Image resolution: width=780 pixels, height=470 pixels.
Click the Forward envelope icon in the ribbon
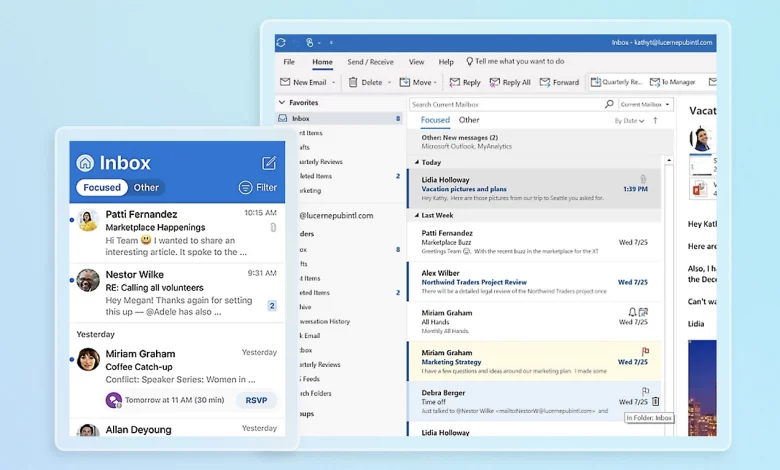(545, 82)
